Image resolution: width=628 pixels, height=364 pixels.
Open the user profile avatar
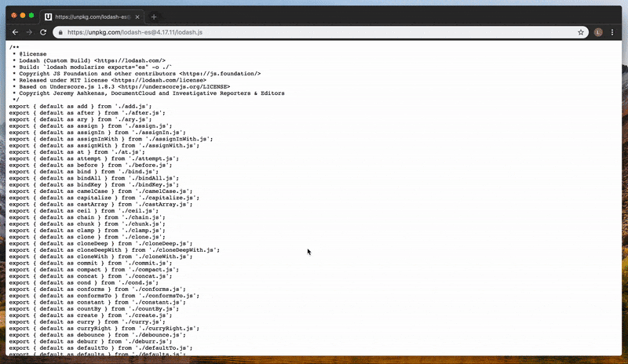(598, 32)
